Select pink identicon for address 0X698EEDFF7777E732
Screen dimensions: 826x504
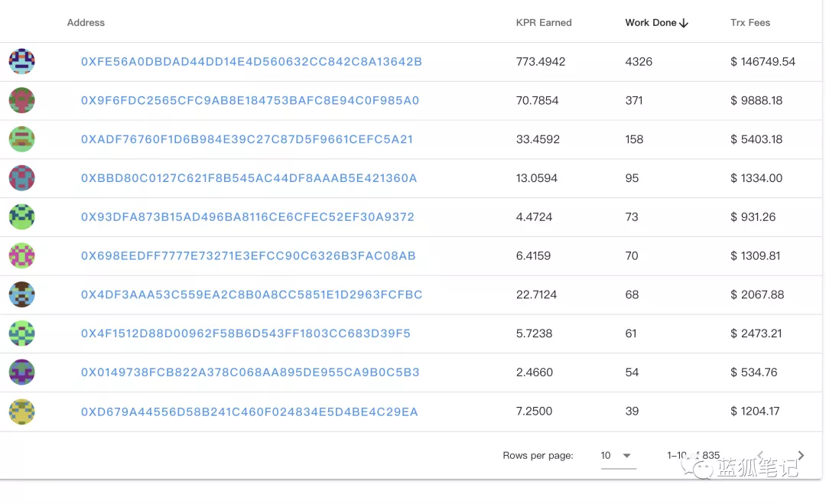pos(22,255)
